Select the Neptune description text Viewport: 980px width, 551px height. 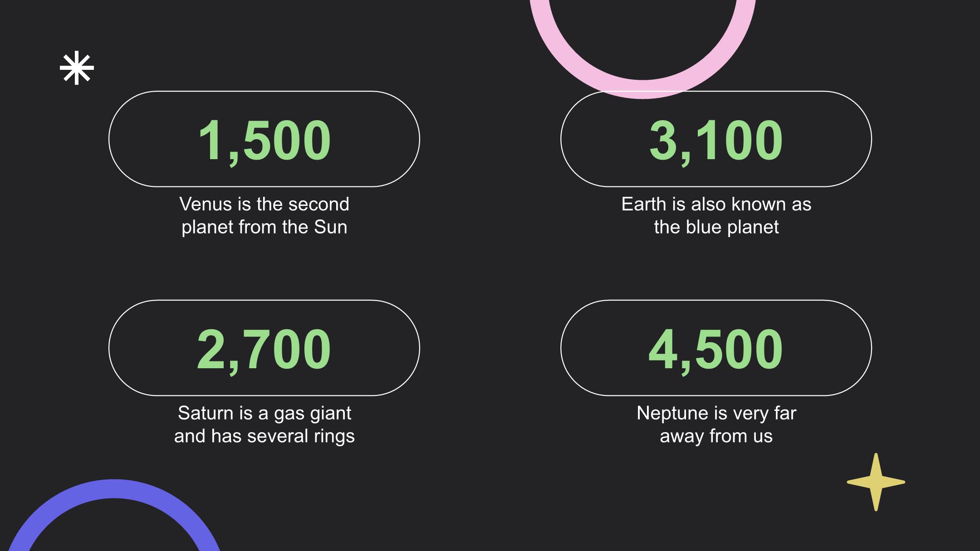(716, 424)
